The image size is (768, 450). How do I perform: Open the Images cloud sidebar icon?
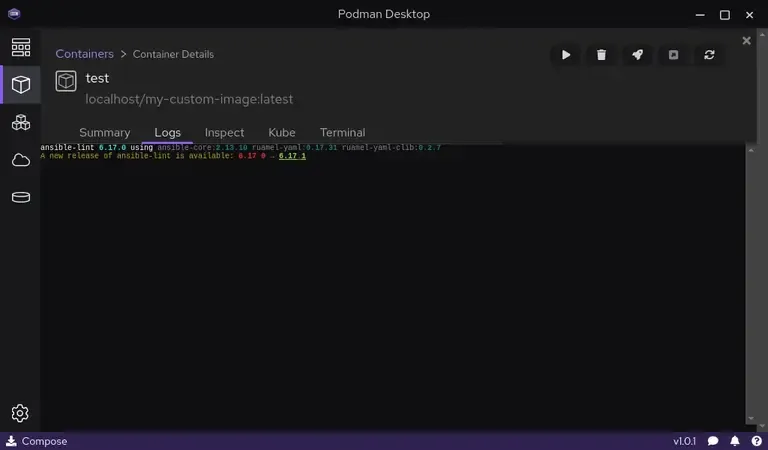pyautogui.click(x=21, y=160)
